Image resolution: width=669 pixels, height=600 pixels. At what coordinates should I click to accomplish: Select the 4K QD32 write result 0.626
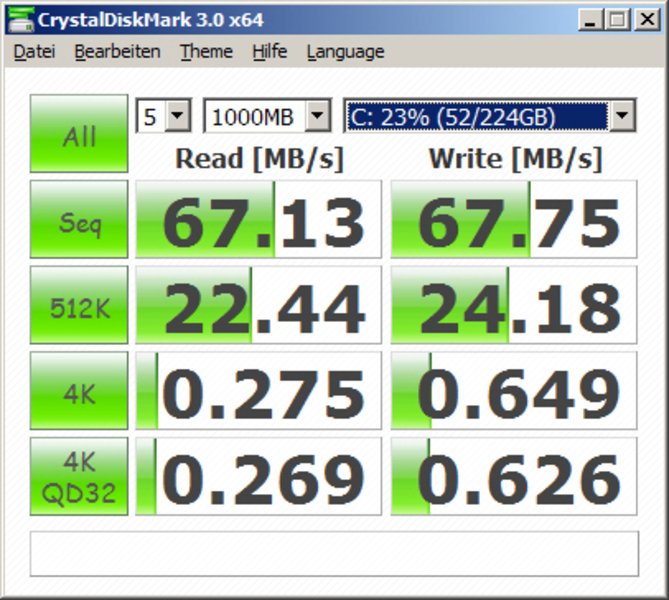pos(514,476)
